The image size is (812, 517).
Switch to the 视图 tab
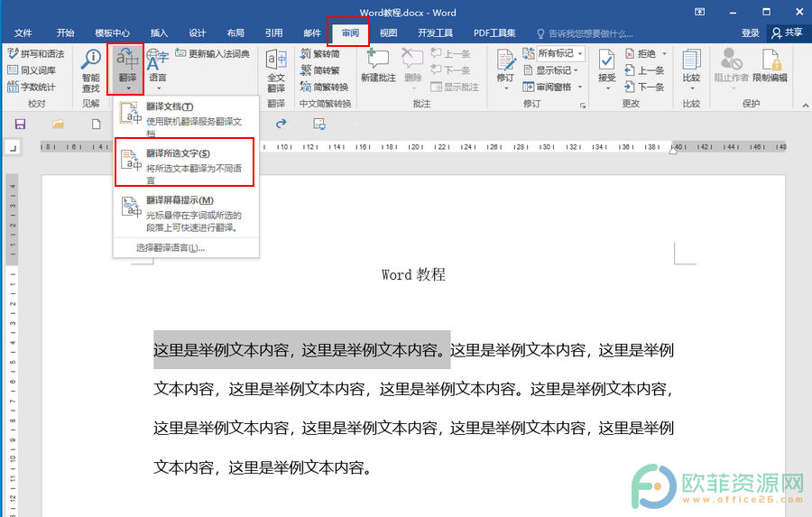pyautogui.click(x=388, y=33)
